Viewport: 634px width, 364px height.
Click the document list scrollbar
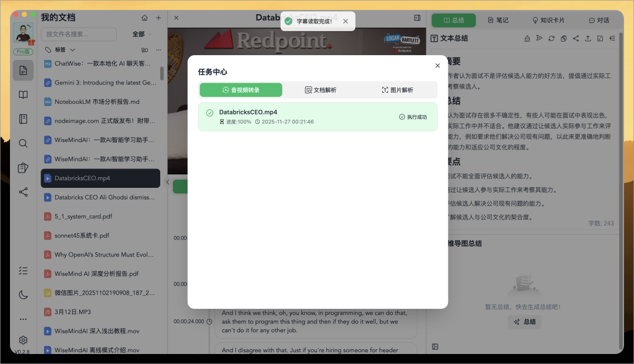pos(162,73)
